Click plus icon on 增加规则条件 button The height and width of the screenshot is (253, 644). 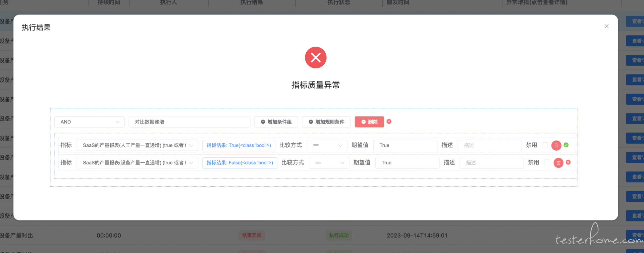coord(311,122)
